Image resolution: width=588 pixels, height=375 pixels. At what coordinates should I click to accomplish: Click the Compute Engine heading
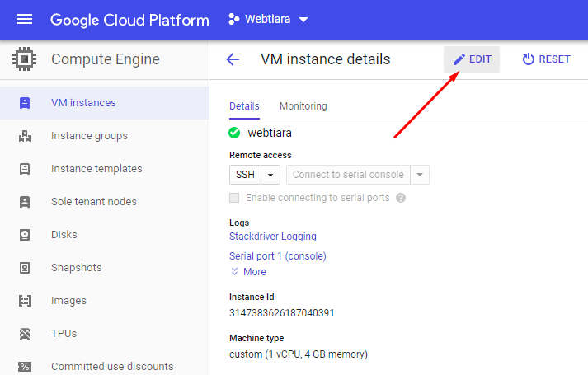tap(106, 59)
